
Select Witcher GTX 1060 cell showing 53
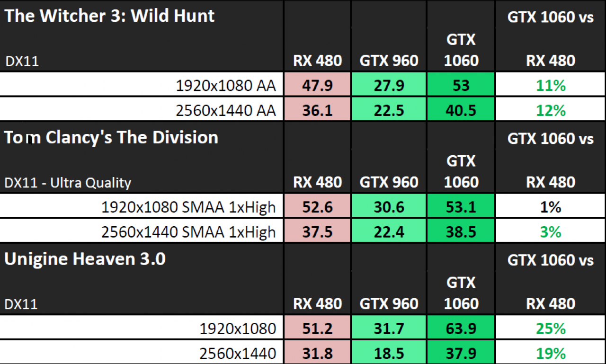click(461, 85)
